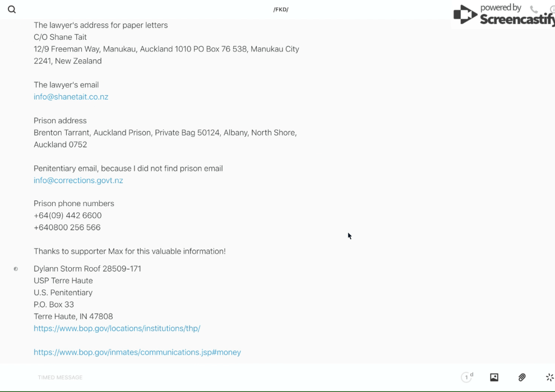Click the 'Thanks to supporter Max' message
The image size is (555, 392).
(129, 251)
